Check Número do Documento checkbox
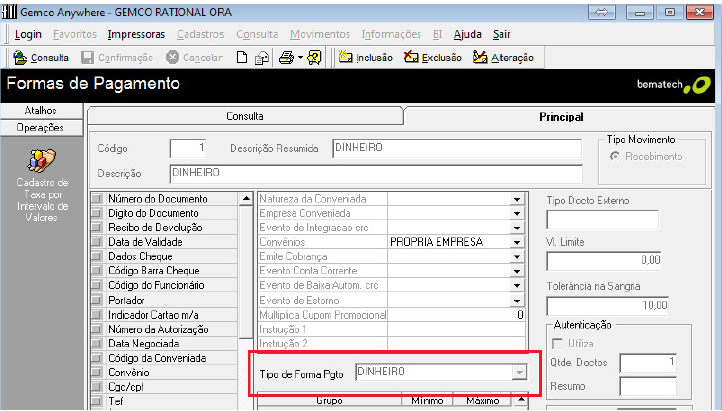The height and width of the screenshot is (411, 722). coord(96,199)
